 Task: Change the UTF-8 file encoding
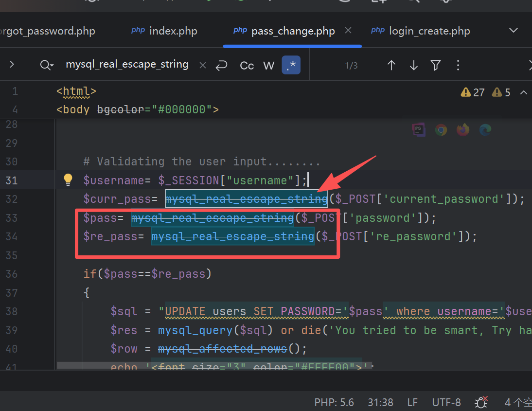(x=446, y=403)
